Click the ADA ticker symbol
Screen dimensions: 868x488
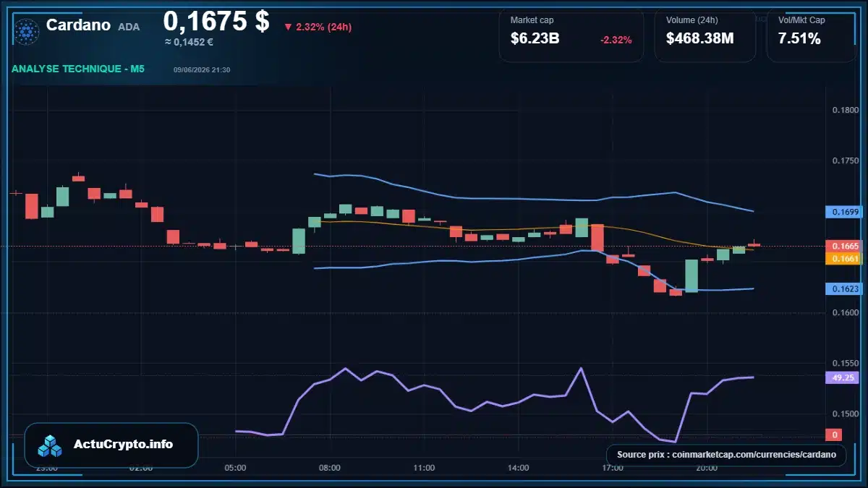click(x=129, y=27)
